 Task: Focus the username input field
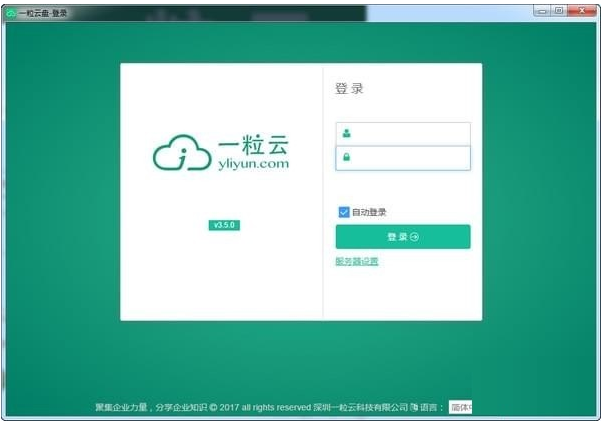(410, 133)
